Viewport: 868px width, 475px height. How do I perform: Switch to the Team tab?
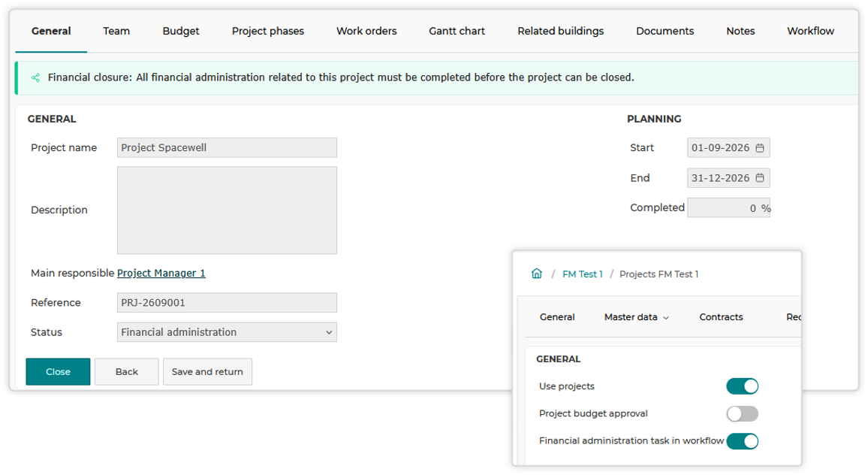coord(116,31)
